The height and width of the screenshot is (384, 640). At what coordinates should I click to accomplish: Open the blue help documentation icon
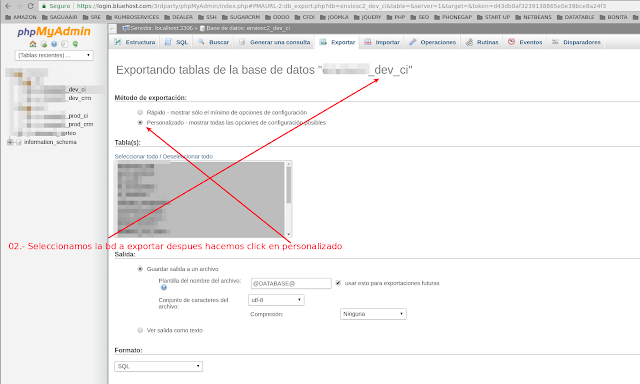[54, 44]
